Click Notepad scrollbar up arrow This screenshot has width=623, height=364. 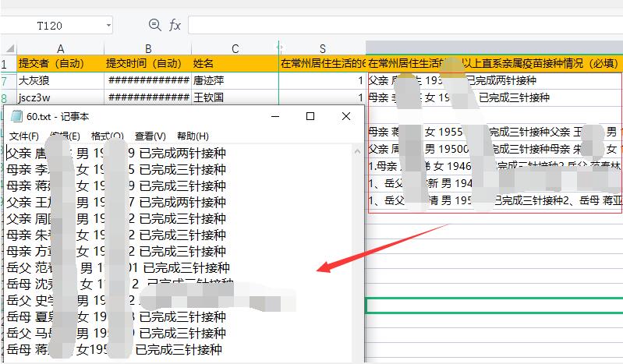click(x=357, y=151)
